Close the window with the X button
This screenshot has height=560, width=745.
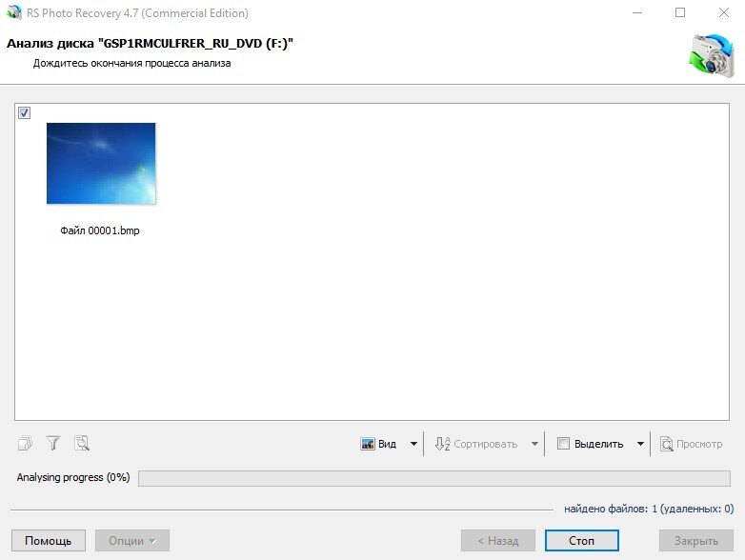724,12
